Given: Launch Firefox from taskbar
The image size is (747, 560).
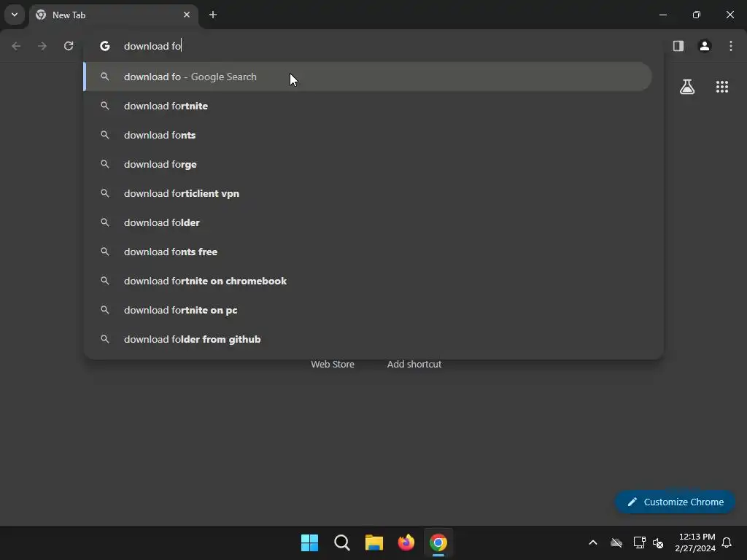Looking at the screenshot, I should (x=406, y=542).
